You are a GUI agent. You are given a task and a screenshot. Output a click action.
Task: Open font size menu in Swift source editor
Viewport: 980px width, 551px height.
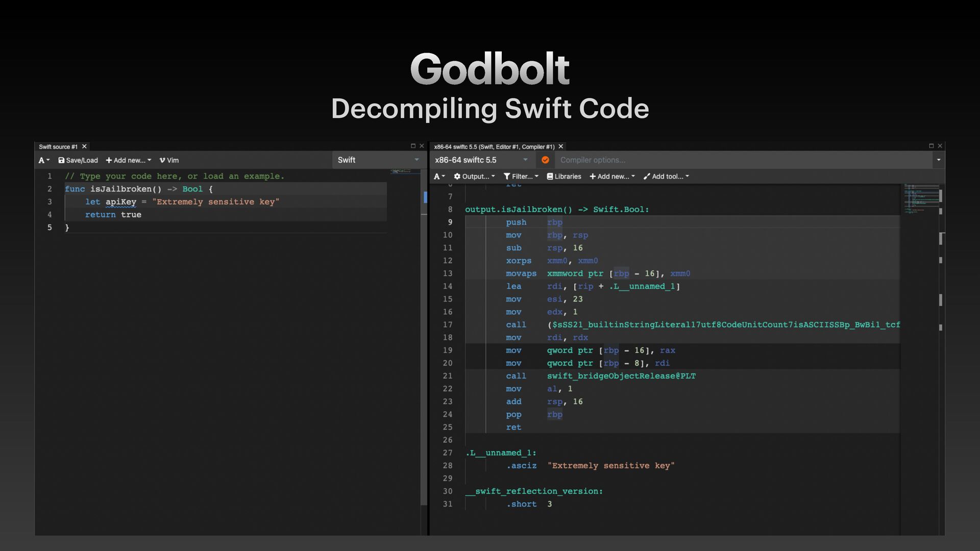(x=44, y=160)
